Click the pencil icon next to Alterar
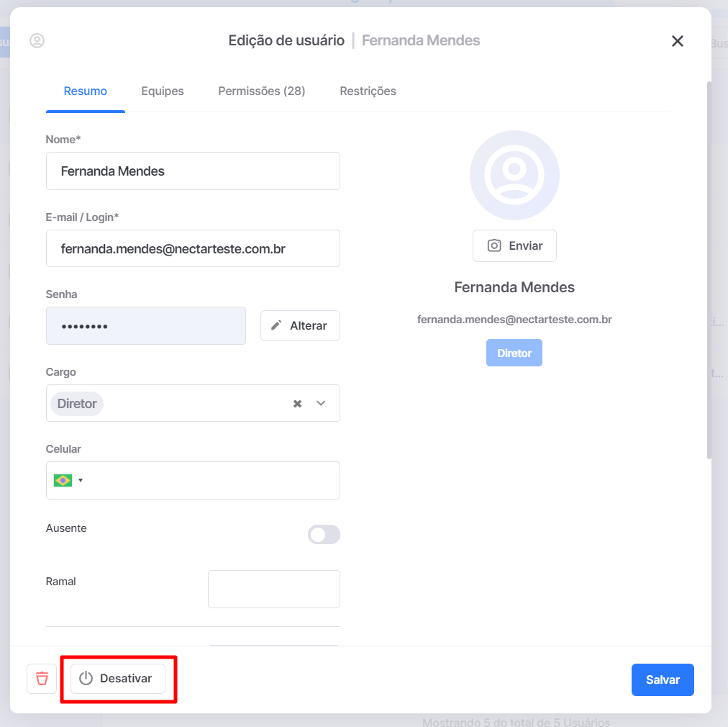The width and height of the screenshot is (728, 727). pyautogui.click(x=276, y=325)
